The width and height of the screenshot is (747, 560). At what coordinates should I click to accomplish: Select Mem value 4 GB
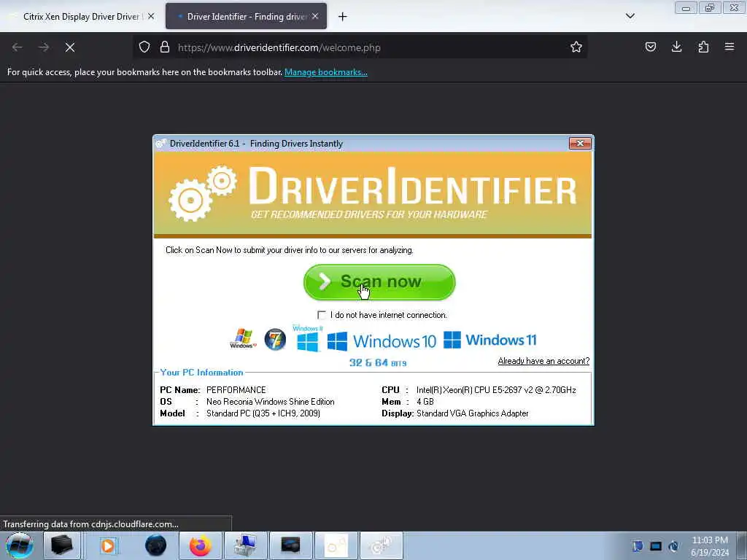[x=425, y=402]
